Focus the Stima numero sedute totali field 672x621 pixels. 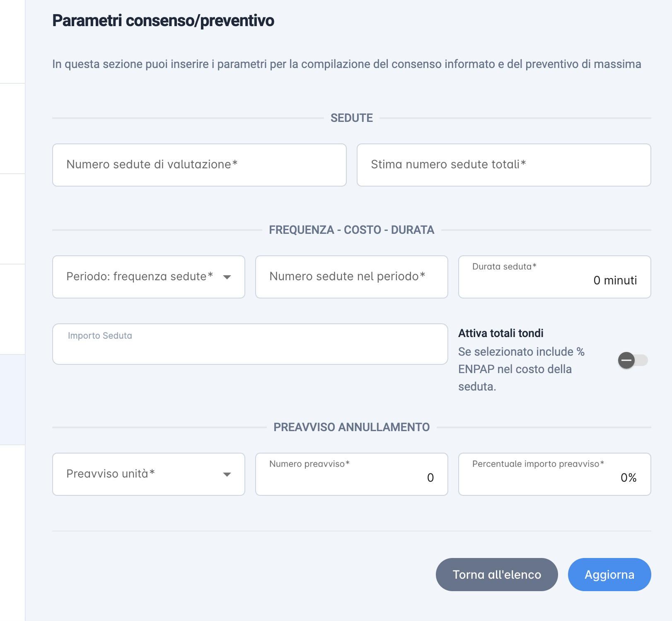point(504,165)
